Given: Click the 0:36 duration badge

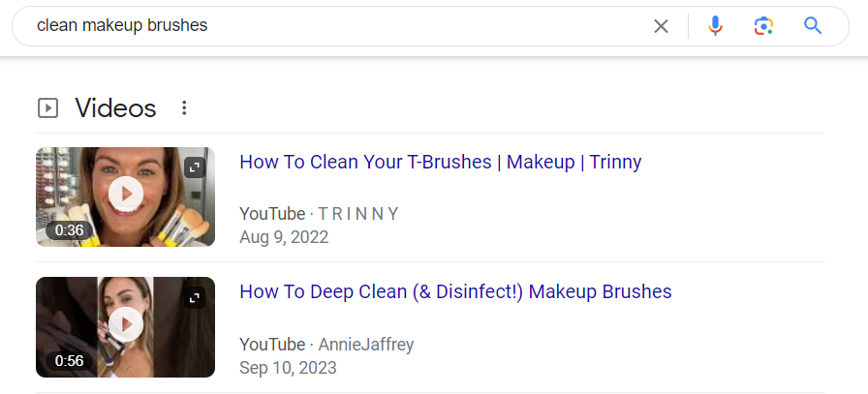Looking at the screenshot, I should coord(69,230).
